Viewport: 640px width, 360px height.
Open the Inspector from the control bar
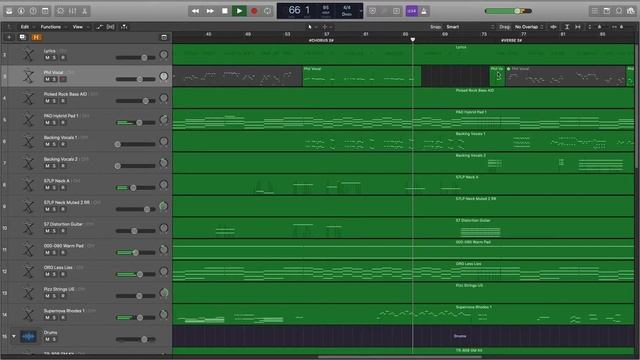tap(21, 11)
